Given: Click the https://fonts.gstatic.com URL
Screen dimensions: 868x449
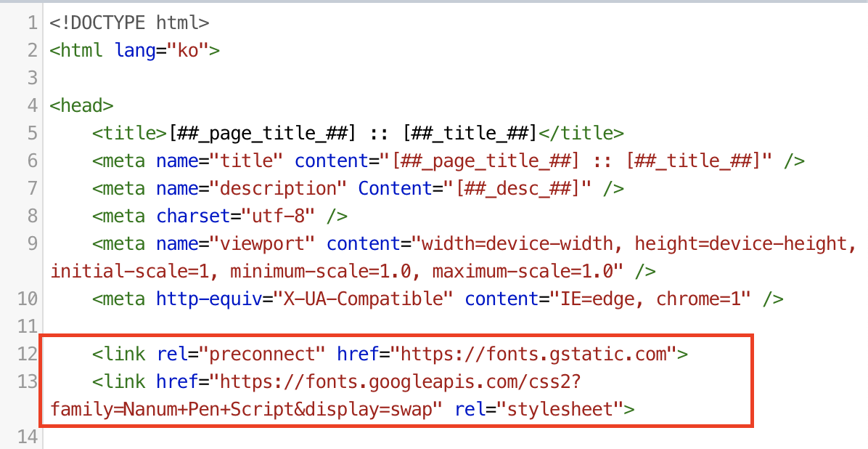Looking at the screenshot, I should [535, 354].
